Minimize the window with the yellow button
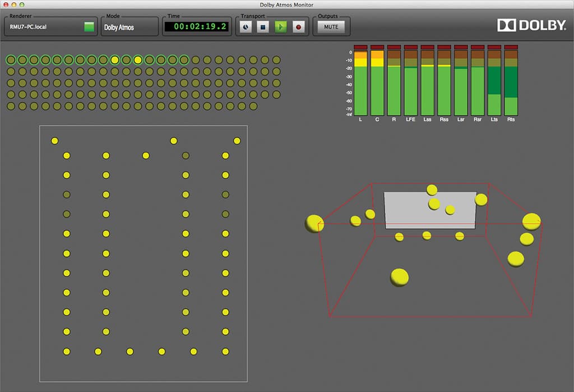 coord(14,4)
